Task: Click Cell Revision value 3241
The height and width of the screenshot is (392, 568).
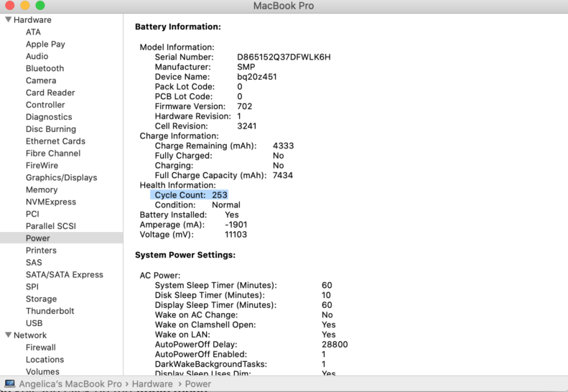Action: (x=247, y=126)
